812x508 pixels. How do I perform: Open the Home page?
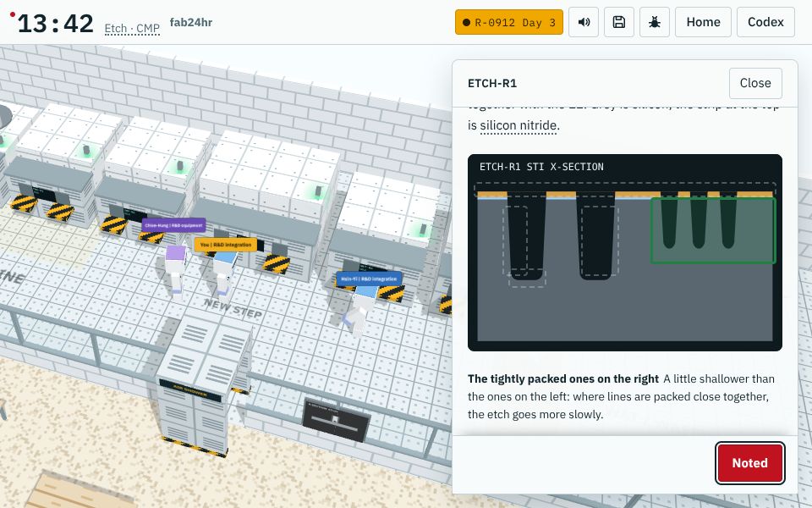click(703, 22)
